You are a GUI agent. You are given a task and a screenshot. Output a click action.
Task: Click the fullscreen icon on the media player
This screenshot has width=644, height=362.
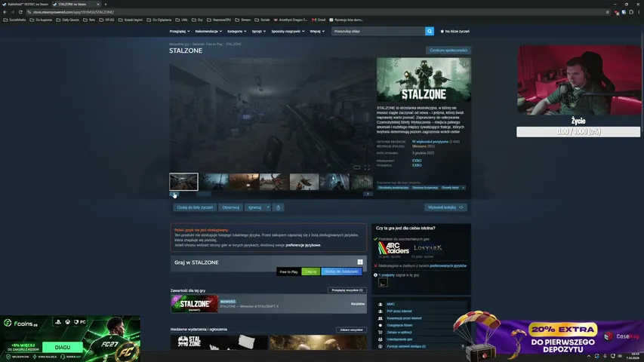367,167
